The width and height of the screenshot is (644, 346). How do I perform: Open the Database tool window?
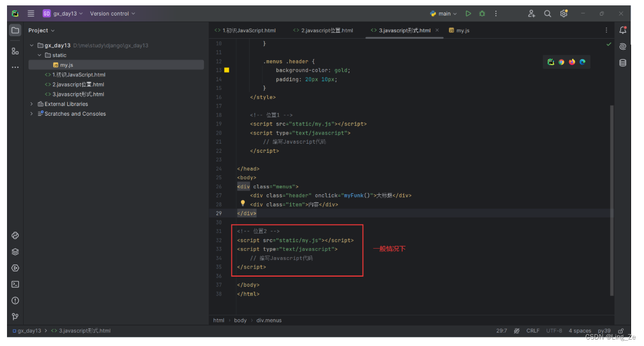(x=622, y=63)
